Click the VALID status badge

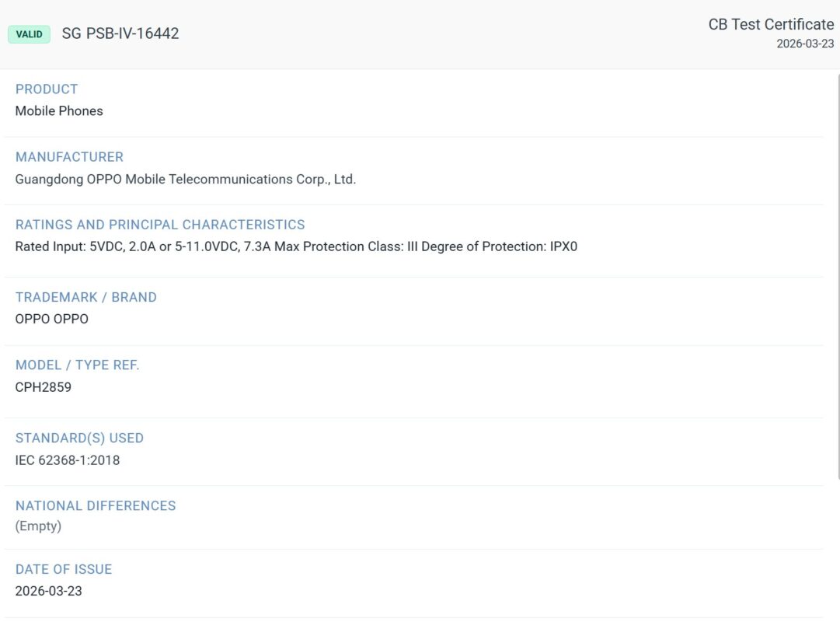(29, 34)
